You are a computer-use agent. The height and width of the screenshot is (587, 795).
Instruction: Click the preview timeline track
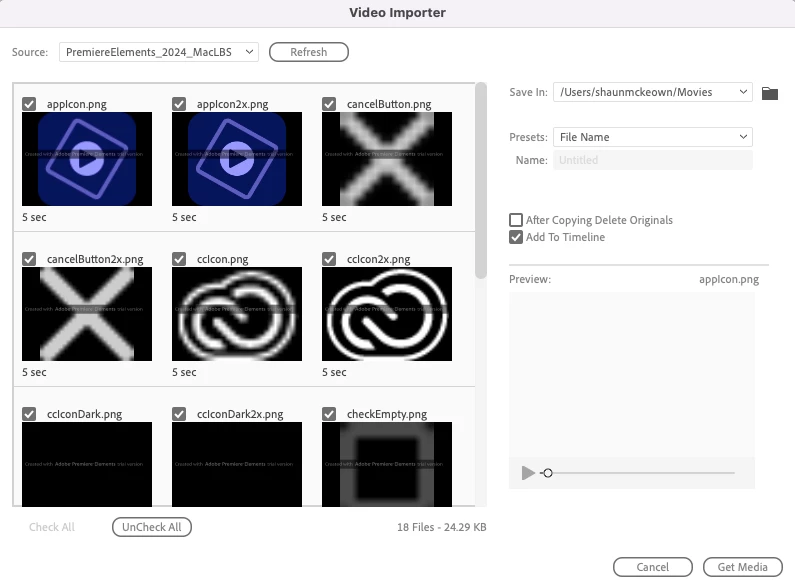pos(639,473)
